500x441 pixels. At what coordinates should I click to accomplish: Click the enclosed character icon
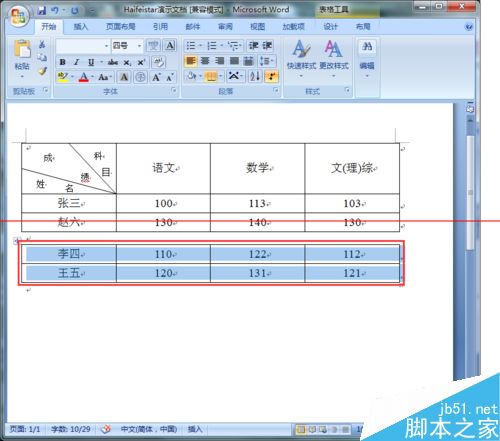(140, 77)
